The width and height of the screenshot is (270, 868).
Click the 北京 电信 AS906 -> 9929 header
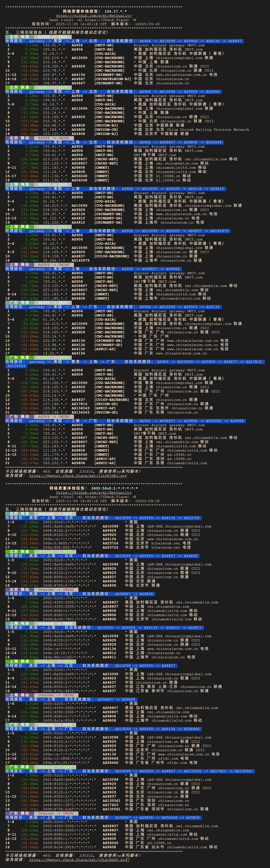[x=37, y=37]
